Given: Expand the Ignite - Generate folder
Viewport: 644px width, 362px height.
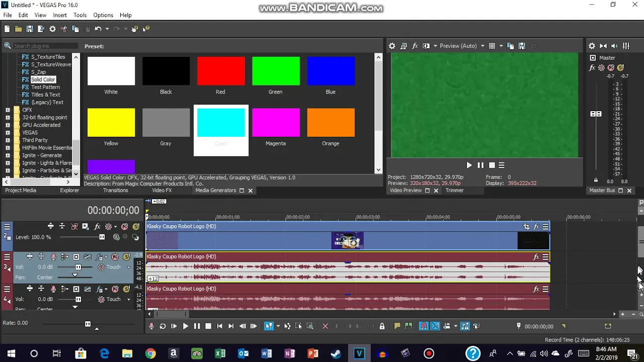Looking at the screenshot, I should pos(8,155).
